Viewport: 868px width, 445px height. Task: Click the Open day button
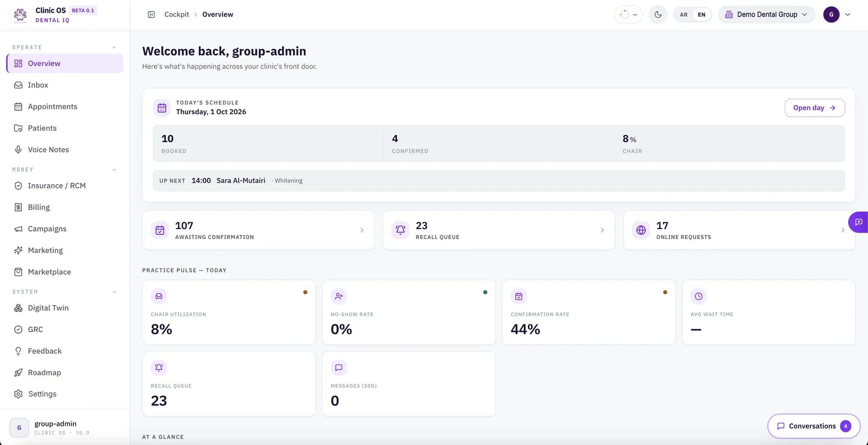815,108
